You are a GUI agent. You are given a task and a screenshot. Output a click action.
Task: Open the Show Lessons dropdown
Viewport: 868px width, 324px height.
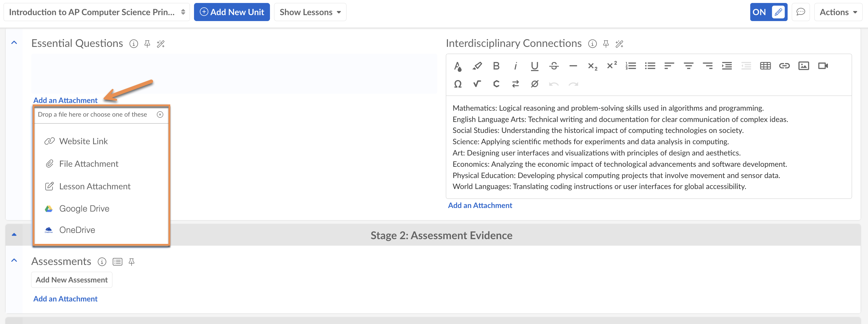310,12
